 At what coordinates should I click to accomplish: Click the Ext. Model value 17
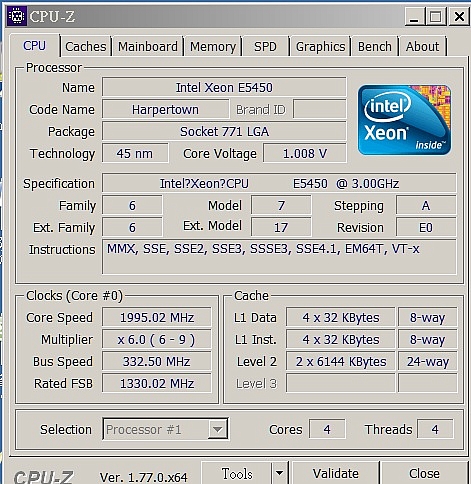click(x=281, y=227)
